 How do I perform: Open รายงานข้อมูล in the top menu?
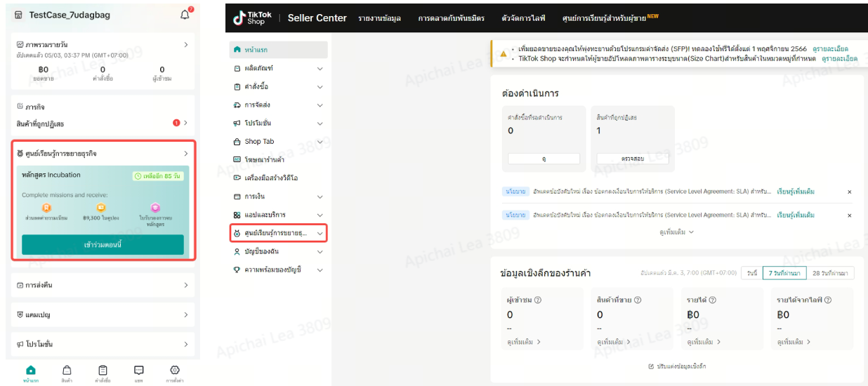379,18
